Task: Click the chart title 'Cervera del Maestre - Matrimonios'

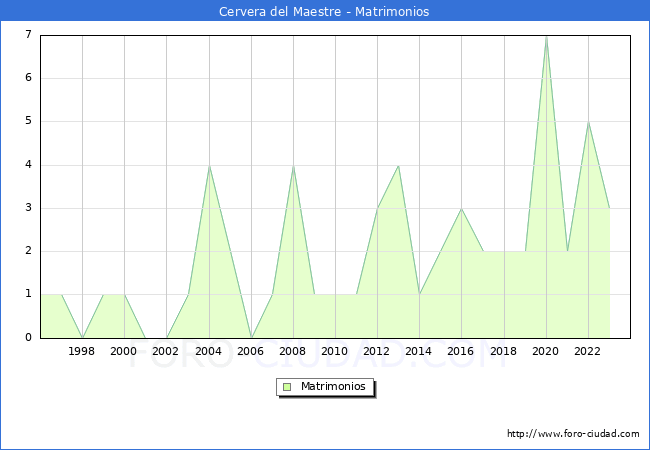Action: click(x=324, y=12)
